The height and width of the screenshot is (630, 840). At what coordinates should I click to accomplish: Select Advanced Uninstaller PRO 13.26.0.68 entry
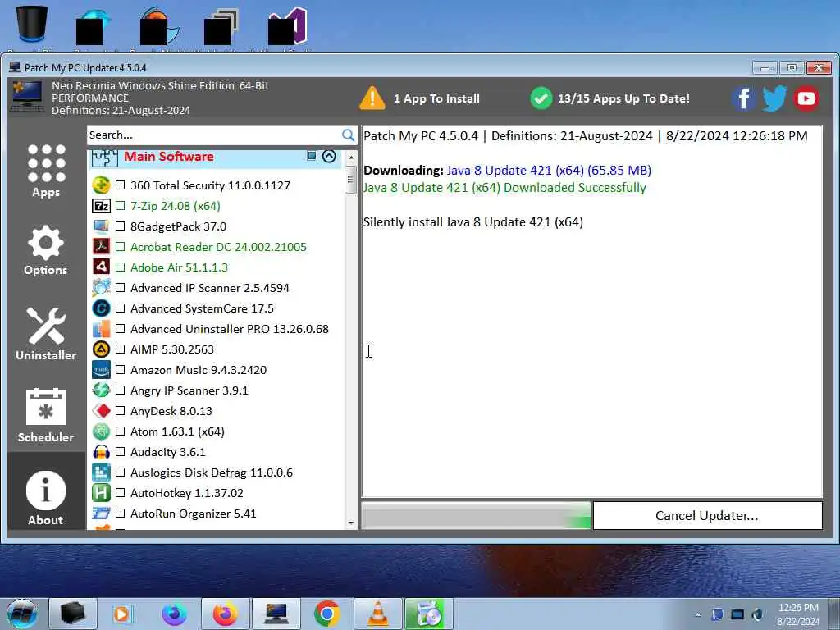pos(230,329)
